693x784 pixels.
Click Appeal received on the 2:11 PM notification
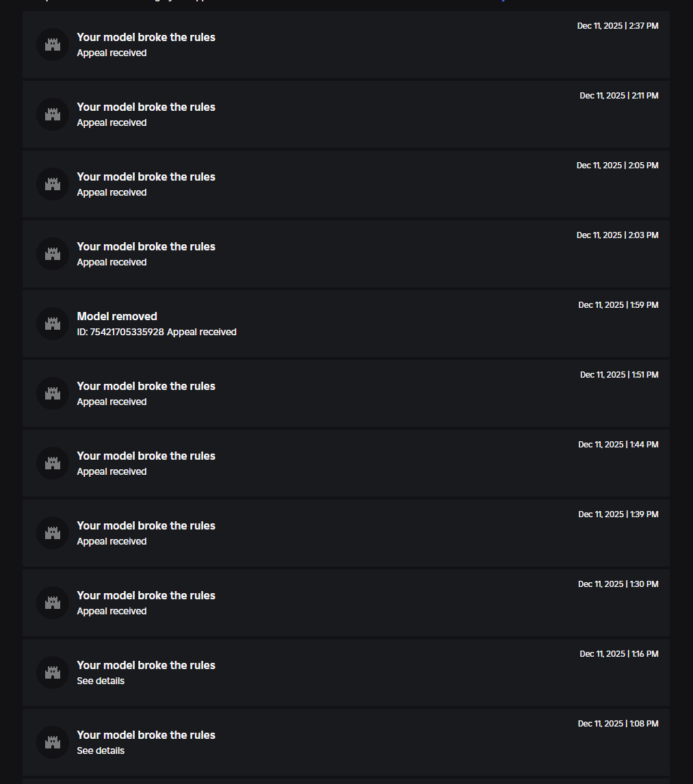pos(112,122)
